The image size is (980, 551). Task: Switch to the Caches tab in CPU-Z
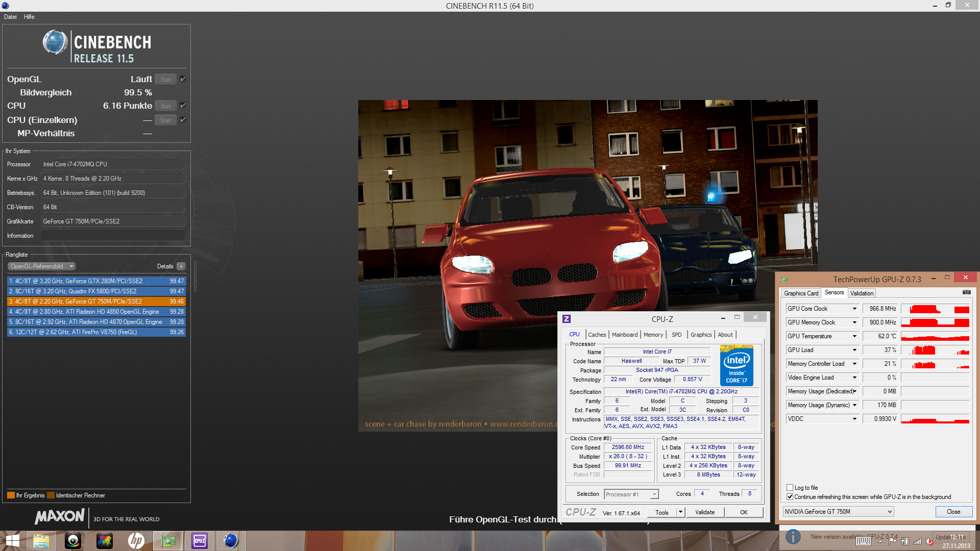[x=597, y=335]
